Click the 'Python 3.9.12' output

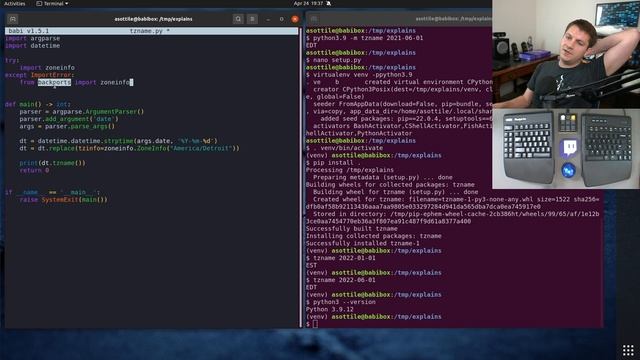click(330, 310)
